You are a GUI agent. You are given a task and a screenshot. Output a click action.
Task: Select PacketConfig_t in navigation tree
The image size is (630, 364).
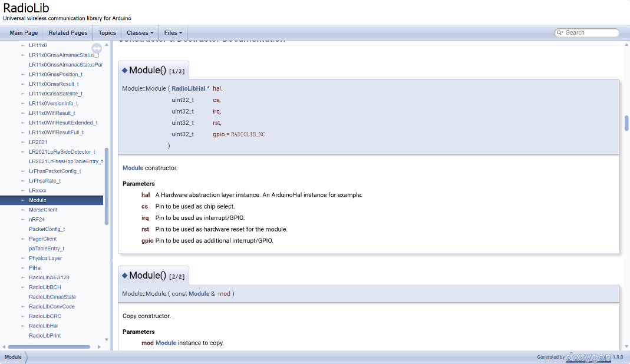point(47,229)
